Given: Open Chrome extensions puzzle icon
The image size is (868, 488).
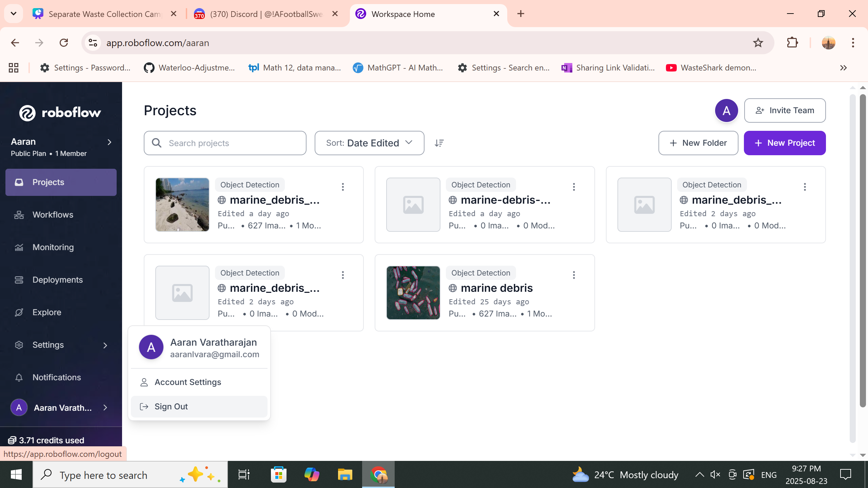Looking at the screenshot, I should [792, 43].
